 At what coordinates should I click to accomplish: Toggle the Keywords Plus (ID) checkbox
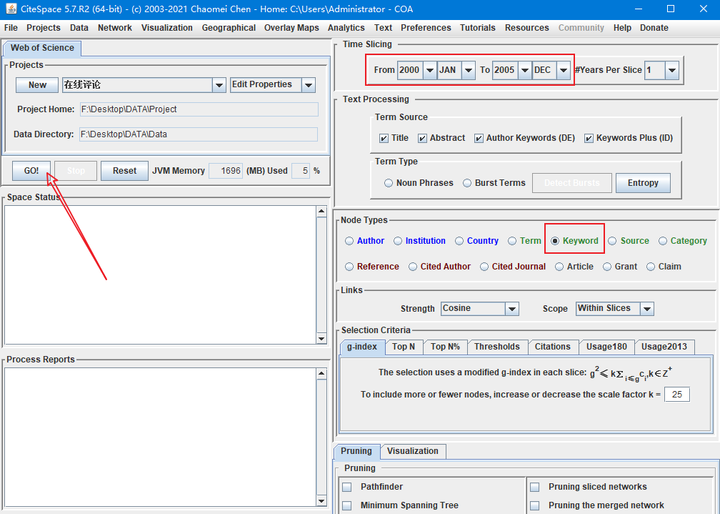click(590, 138)
